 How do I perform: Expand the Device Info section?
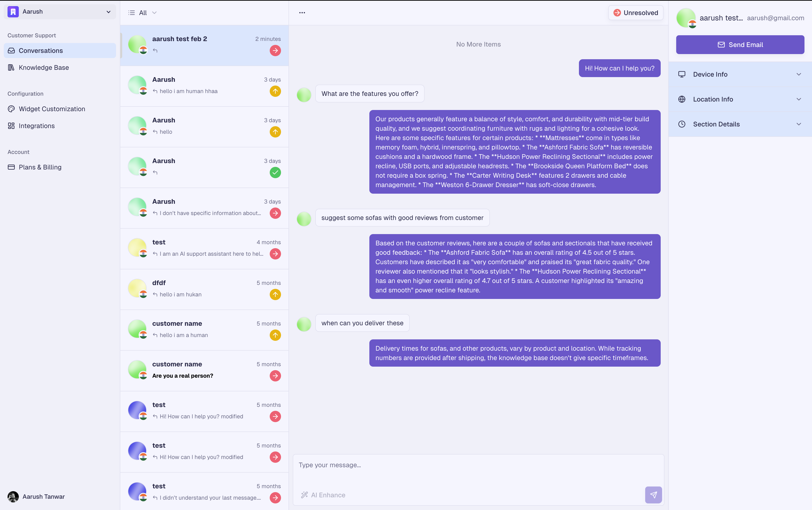coord(740,74)
